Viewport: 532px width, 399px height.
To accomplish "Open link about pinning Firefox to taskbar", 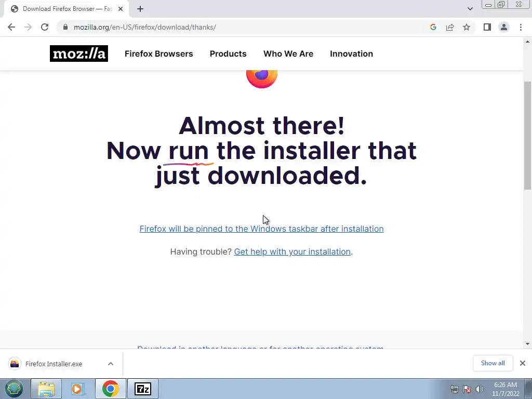I will (262, 229).
